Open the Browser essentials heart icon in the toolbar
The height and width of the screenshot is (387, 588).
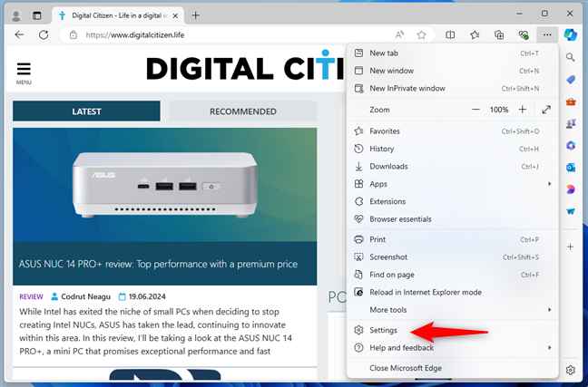point(524,34)
